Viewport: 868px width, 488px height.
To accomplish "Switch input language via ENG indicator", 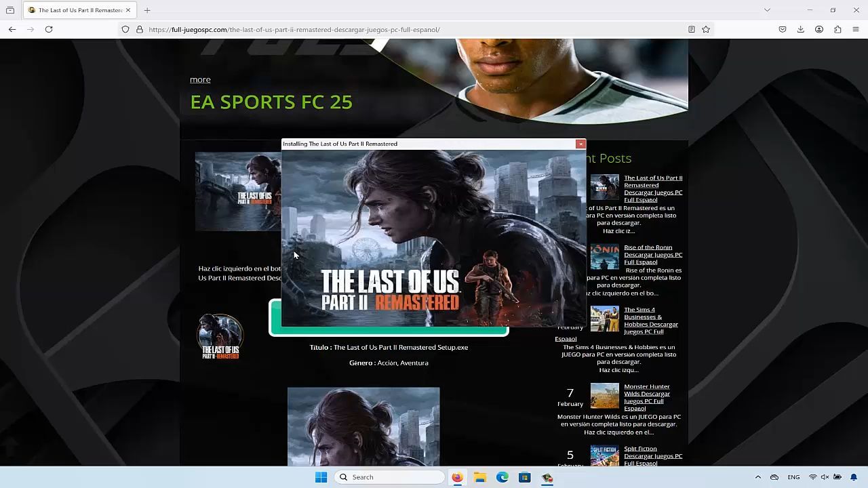I will pos(793,477).
